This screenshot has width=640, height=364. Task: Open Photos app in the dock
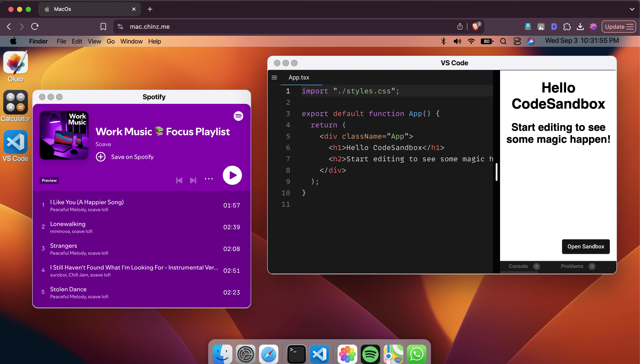tap(347, 354)
